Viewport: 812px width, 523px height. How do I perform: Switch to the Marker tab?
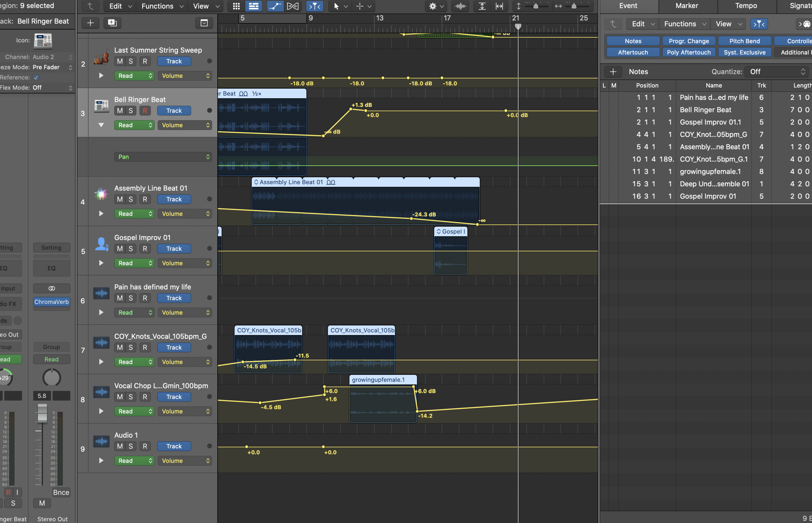click(x=686, y=6)
